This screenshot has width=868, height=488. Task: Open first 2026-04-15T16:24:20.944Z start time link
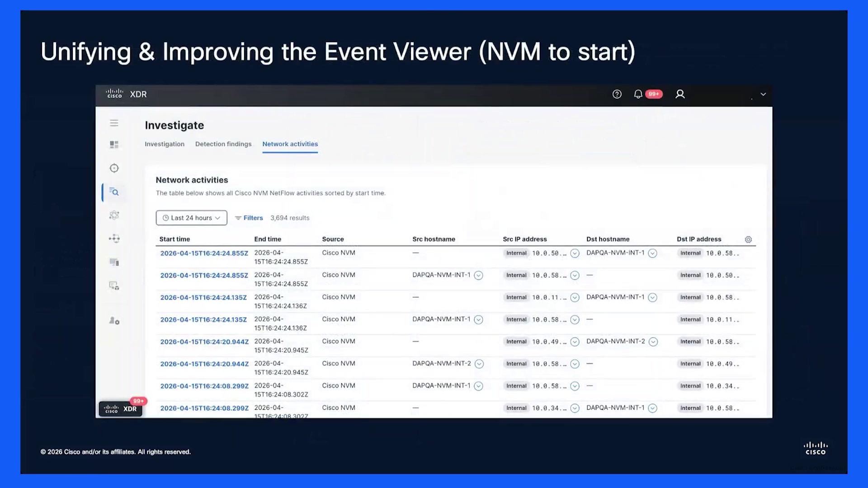click(204, 342)
